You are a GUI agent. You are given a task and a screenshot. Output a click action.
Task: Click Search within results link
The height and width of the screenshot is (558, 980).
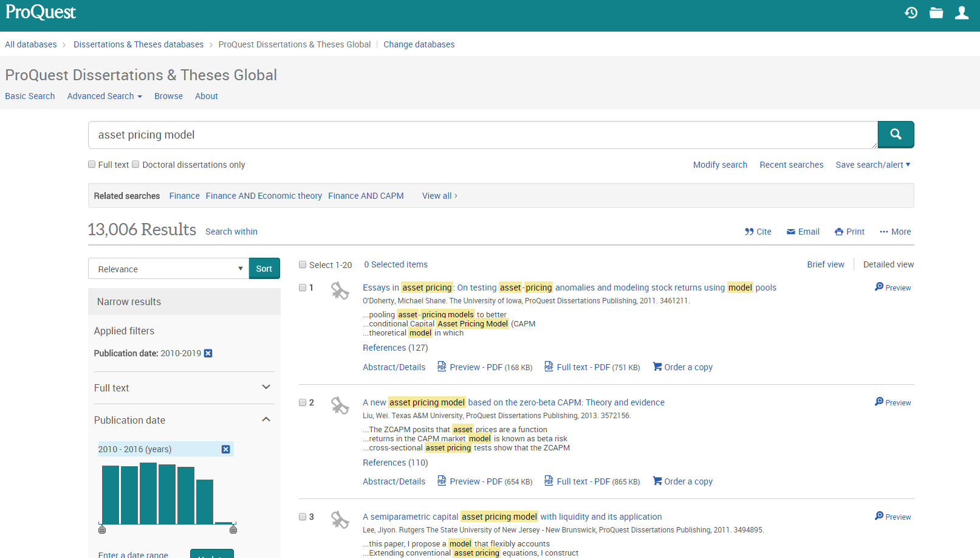231,232
